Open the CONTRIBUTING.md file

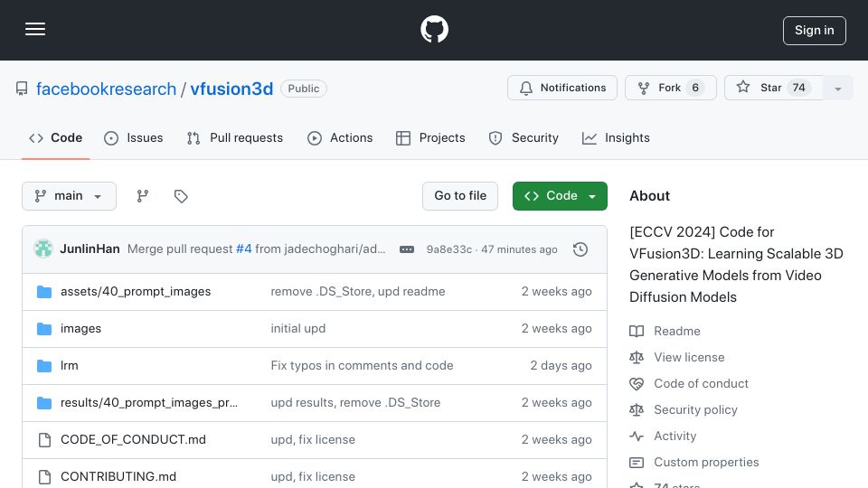pyautogui.click(x=118, y=477)
